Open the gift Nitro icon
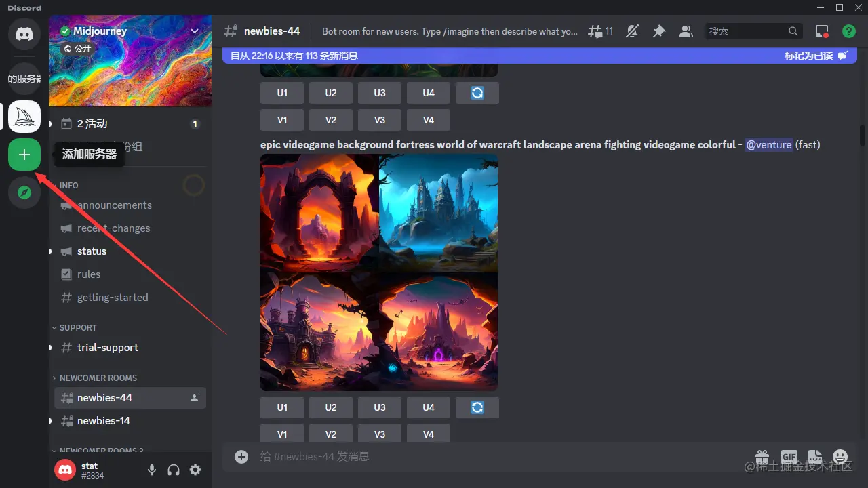The image size is (868, 488). [762, 457]
